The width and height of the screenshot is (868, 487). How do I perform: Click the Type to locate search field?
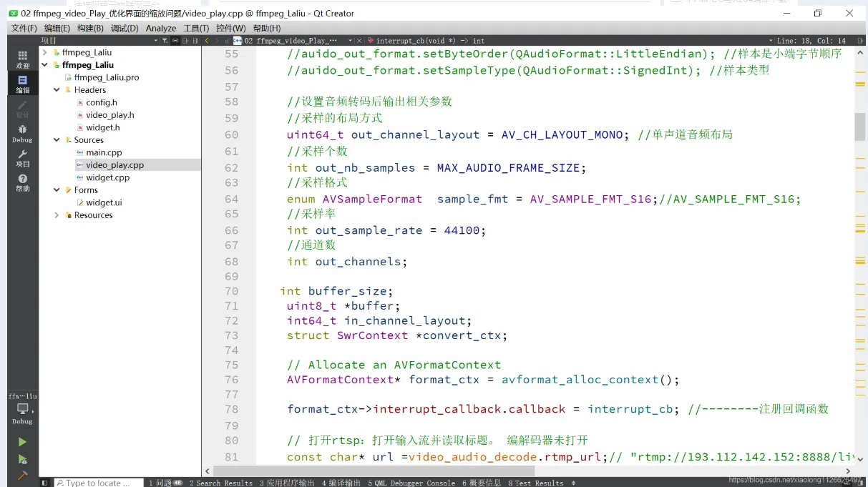(99, 483)
